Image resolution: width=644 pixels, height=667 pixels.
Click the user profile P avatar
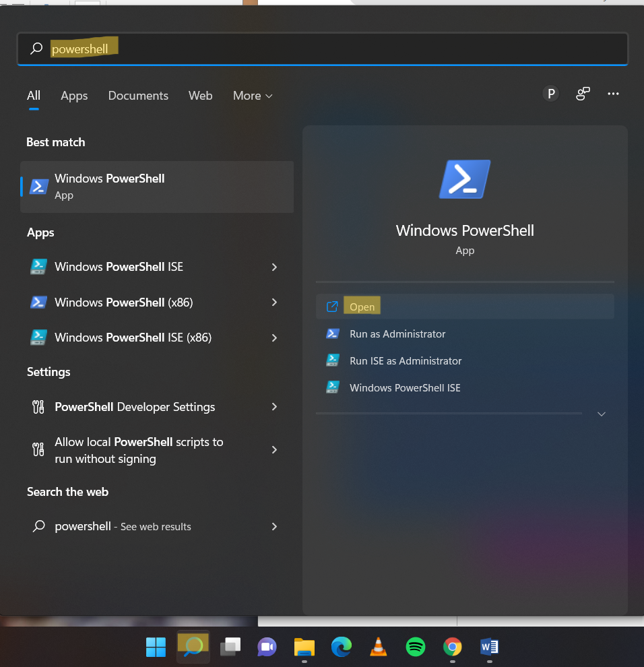[551, 94]
